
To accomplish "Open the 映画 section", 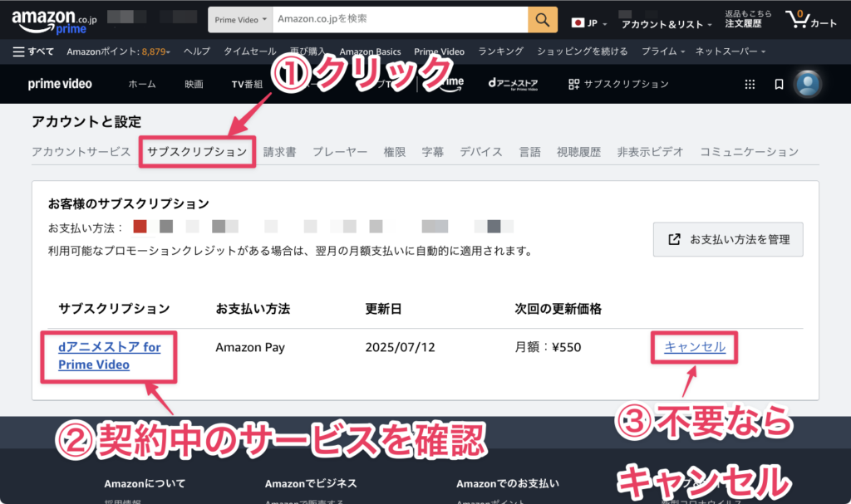I will [194, 84].
